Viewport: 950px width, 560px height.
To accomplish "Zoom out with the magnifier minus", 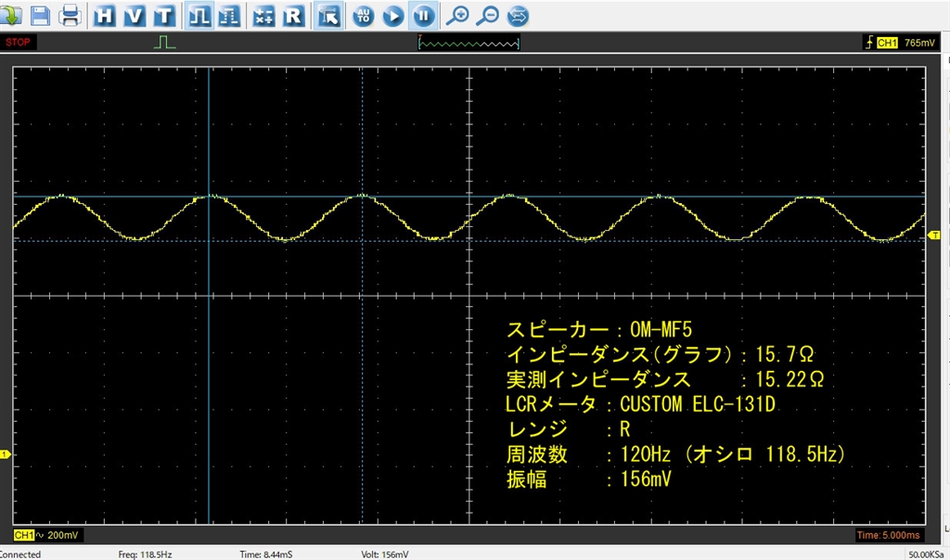I will tap(488, 16).
